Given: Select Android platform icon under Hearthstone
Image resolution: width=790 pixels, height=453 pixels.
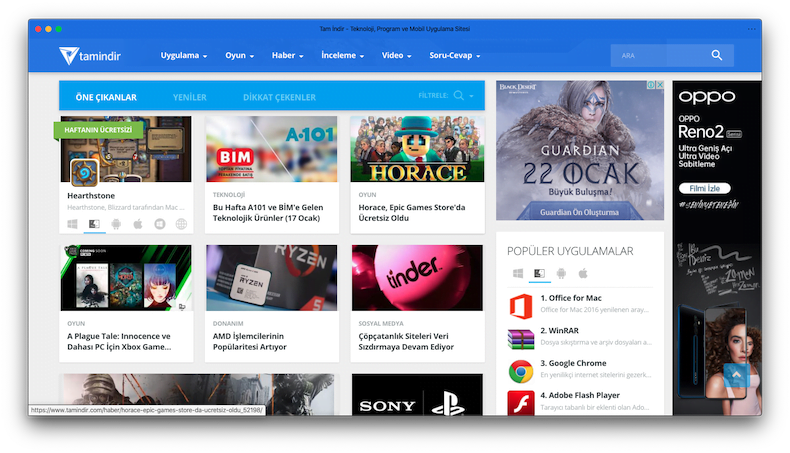Looking at the screenshot, I should (x=116, y=224).
